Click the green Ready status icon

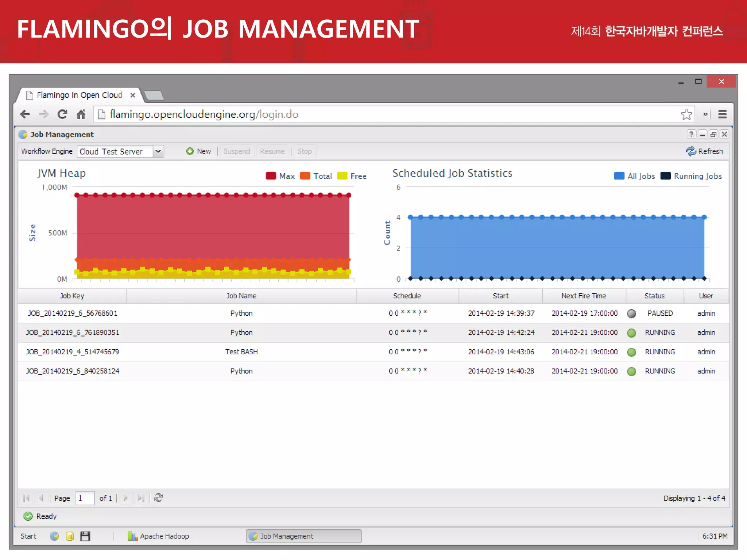click(x=28, y=517)
